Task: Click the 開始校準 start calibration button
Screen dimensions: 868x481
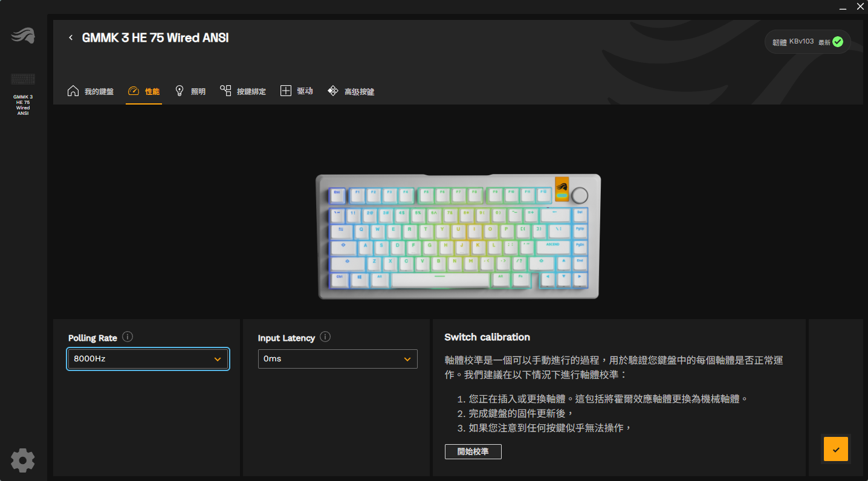Action: pyautogui.click(x=473, y=451)
